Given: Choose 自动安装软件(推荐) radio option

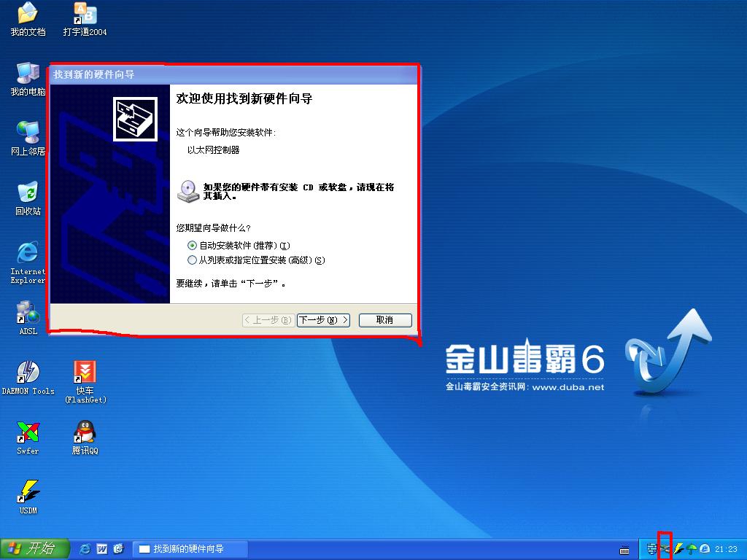Looking at the screenshot, I should coord(239,246).
